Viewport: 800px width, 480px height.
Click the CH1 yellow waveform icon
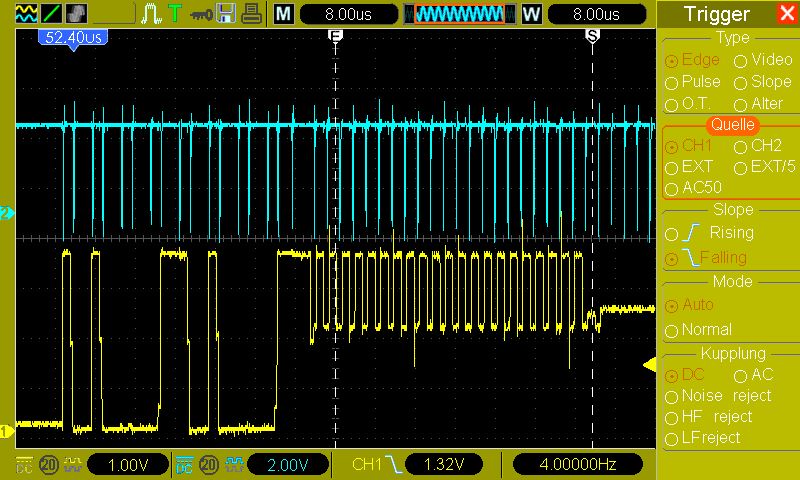73,464
